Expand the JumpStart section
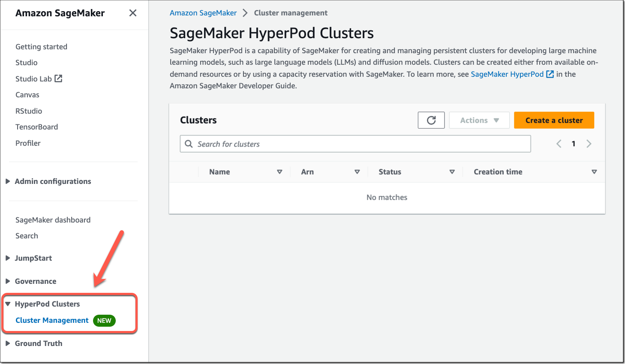 (x=8, y=258)
